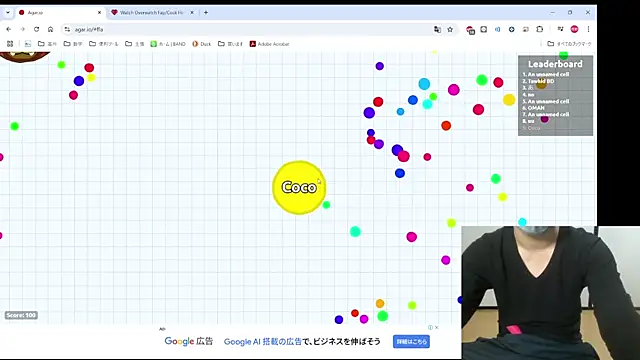Viewport: 640px width, 360px height.
Task: View site information for agar.io
Action: click(x=67, y=29)
